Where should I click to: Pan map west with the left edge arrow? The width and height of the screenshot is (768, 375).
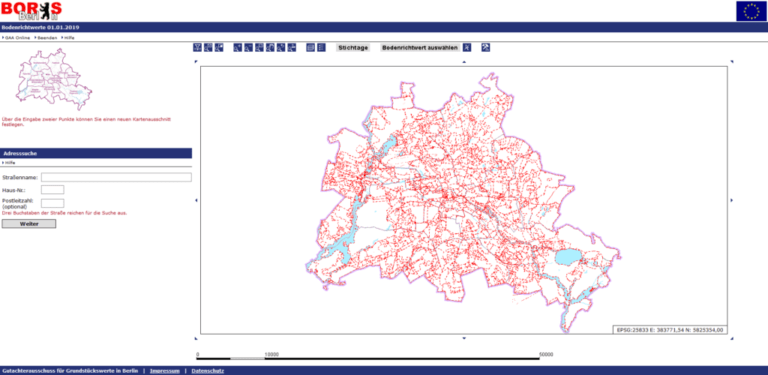click(196, 200)
